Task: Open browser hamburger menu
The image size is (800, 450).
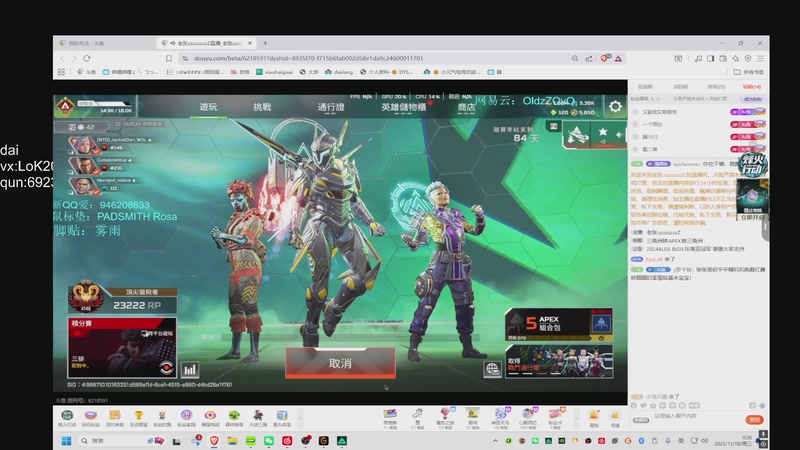Action: pyautogui.click(x=760, y=58)
